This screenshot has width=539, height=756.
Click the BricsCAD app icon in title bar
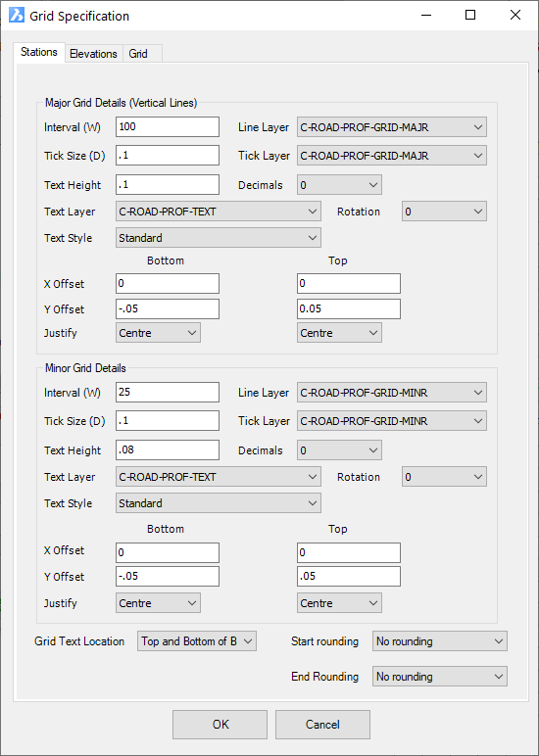tap(17, 16)
